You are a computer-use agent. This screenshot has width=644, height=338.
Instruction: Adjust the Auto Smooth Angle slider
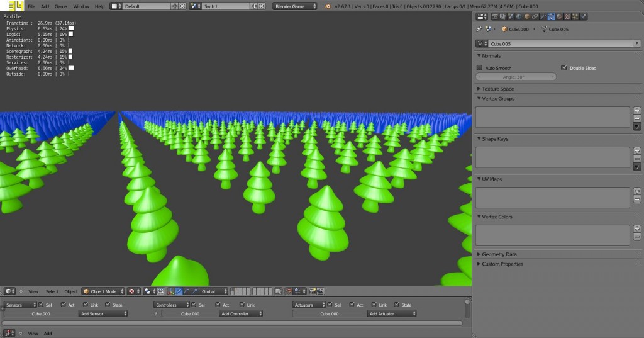516,77
